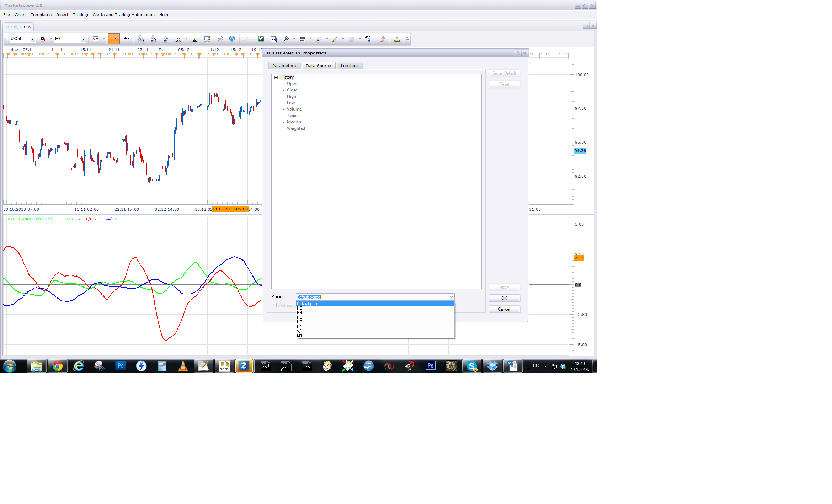Toggle the Period combo box arrow
The image size is (832, 504).
point(451,297)
